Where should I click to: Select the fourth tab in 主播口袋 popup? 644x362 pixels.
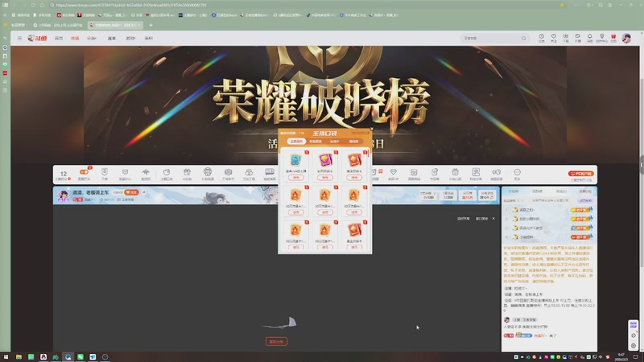353,142
